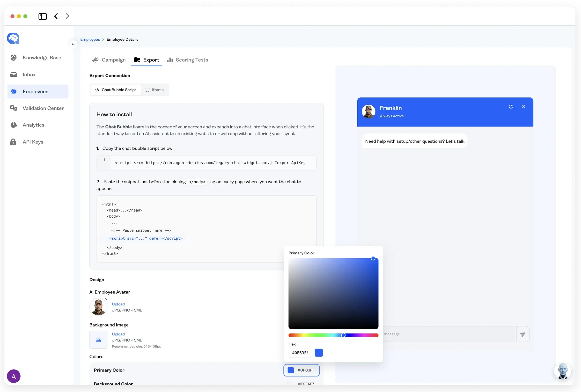The height and width of the screenshot is (392, 581).
Task: Click Upload link for AI Employee Avatar
Action: click(x=118, y=304)
